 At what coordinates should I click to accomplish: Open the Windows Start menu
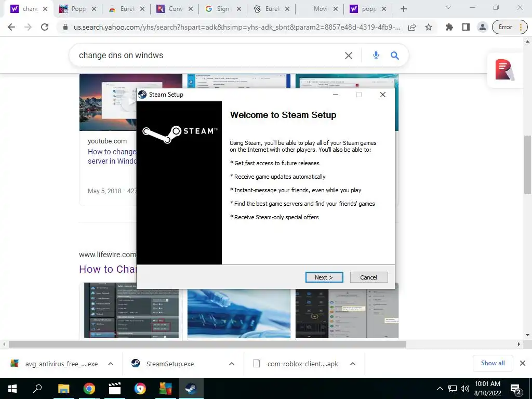12,389
